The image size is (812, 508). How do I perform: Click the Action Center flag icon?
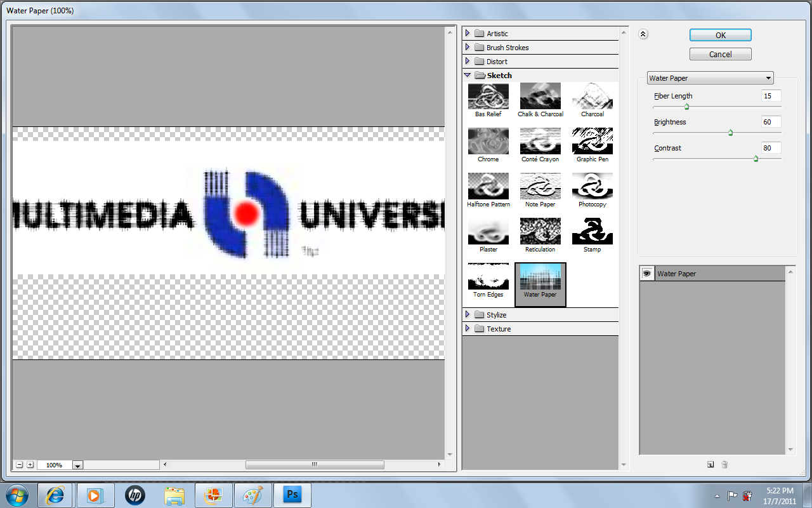732,496
